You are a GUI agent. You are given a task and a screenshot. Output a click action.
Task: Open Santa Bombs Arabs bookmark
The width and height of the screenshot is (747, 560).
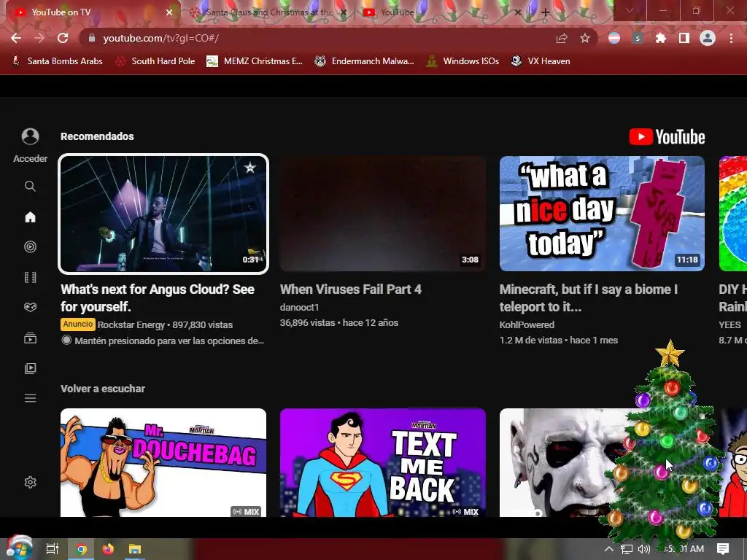tap(57, 61)
